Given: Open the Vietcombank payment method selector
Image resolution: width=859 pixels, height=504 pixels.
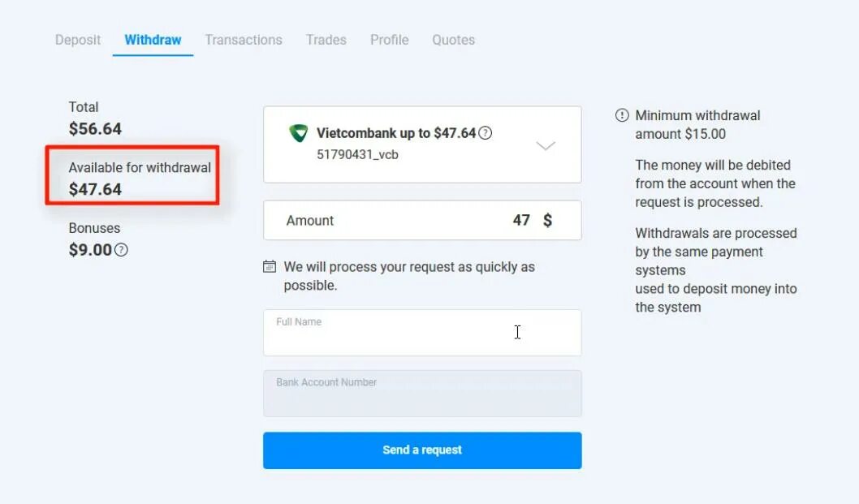Looking at the screenshot, I should 422,144.
